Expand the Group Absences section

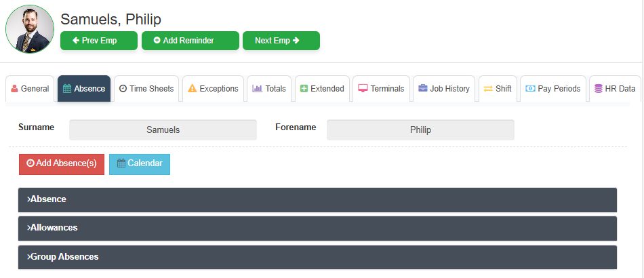tap(317, 257)
